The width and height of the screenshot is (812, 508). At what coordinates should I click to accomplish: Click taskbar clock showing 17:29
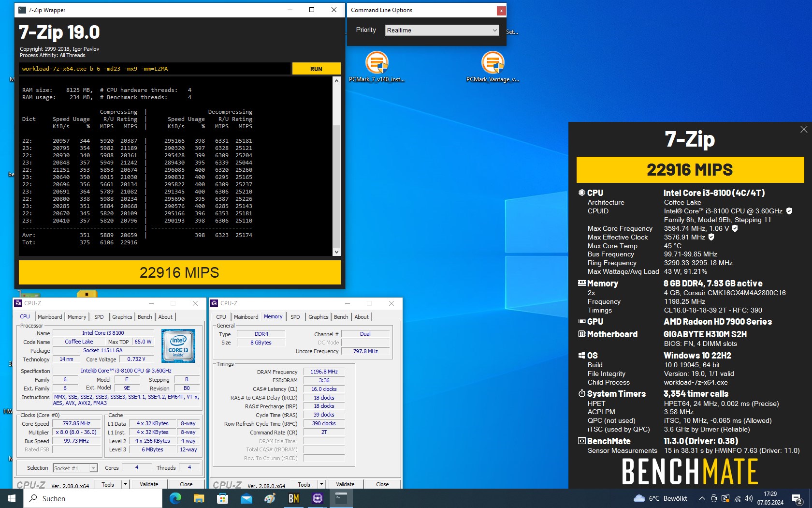tap(770, 498)
